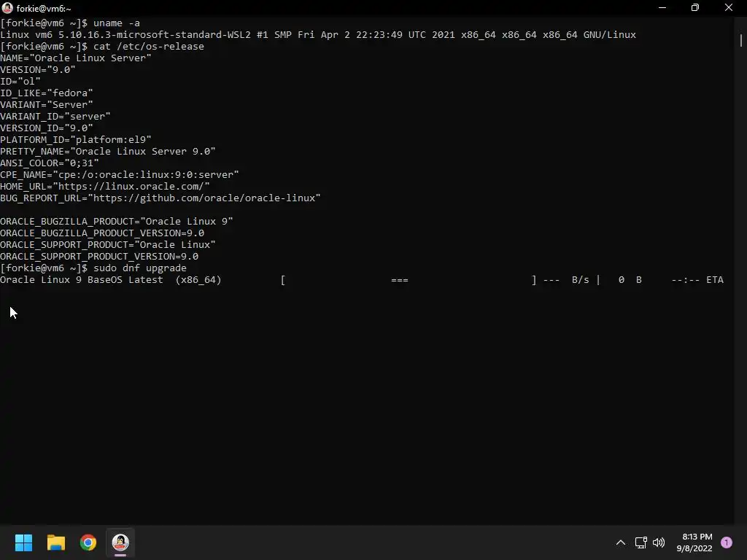The width and height of the screenshot is (747, 560).
Task: Open the volume speaker tray icon
Action: coord(659,542)
